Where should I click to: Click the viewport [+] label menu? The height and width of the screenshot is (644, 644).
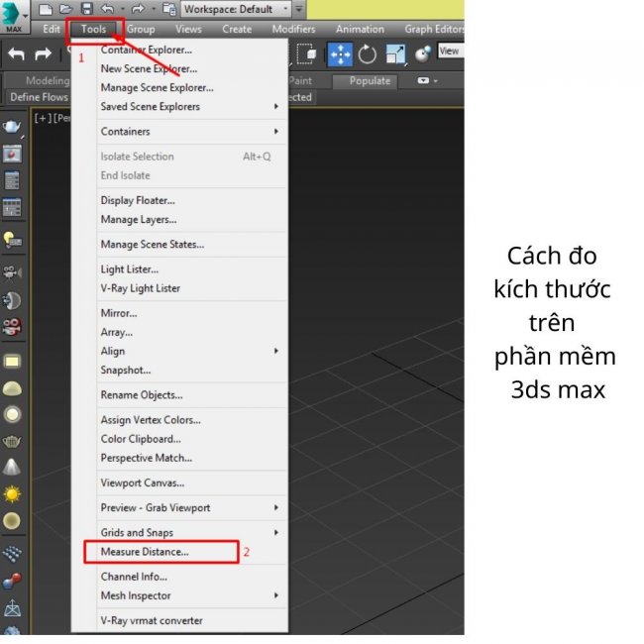click(40, 118)
